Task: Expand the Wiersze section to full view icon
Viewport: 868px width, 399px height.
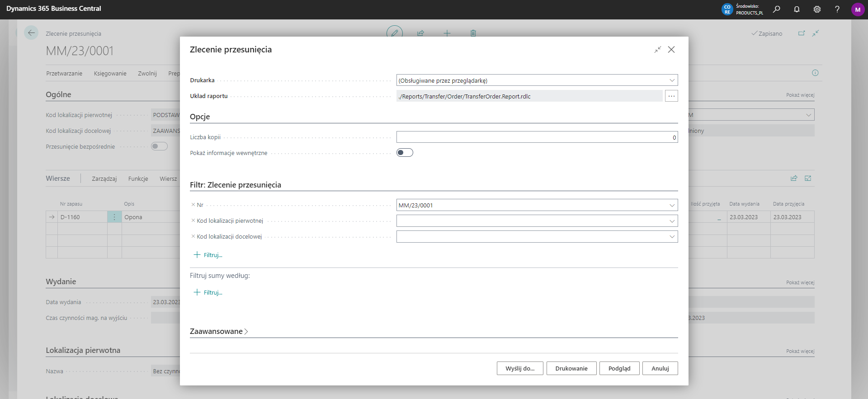Action: point(808,178)
